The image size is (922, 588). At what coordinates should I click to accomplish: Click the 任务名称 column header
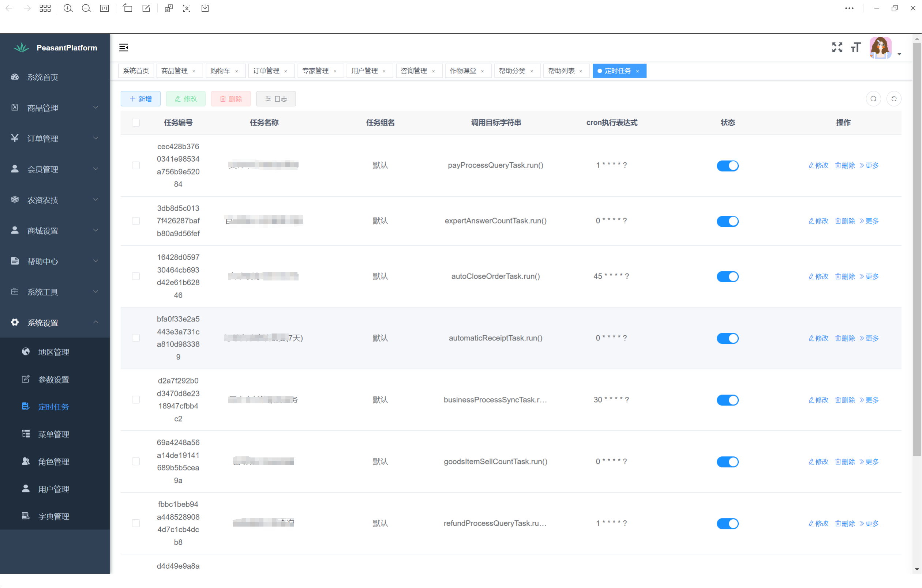[x=264, y=122]
